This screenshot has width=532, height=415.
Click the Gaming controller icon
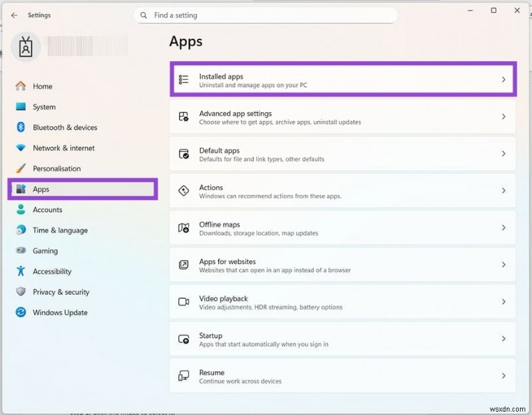coord(21,251)
